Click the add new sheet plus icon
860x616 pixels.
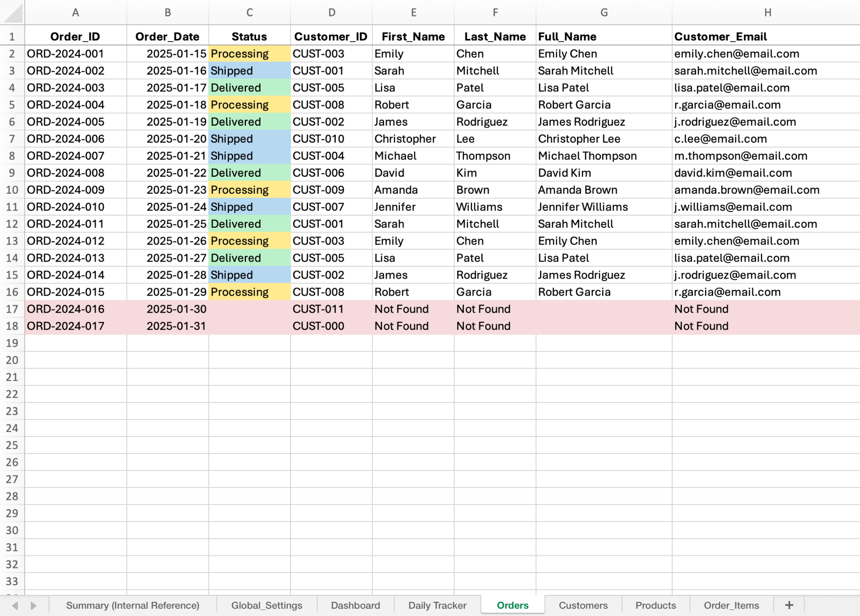point(789,605)
